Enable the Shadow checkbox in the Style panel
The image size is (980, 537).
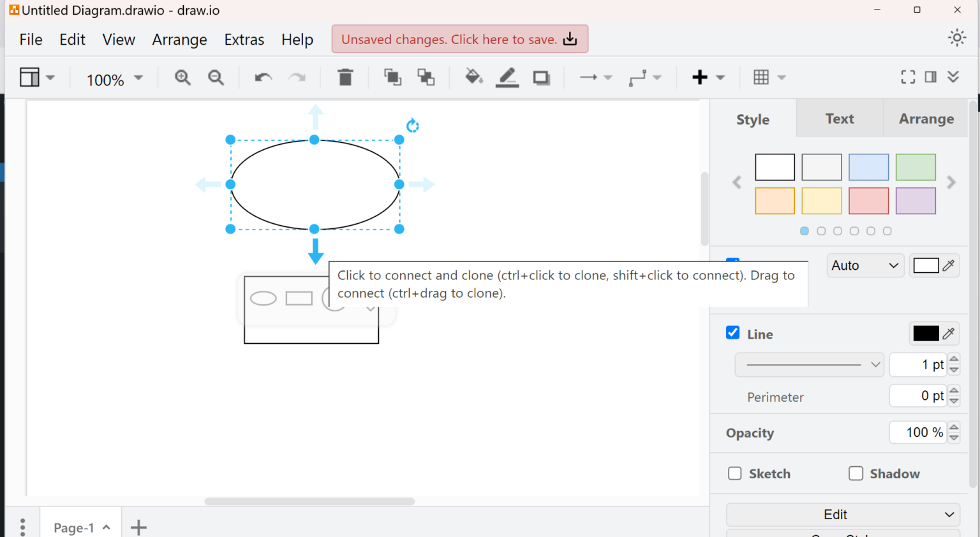[856, 473]
